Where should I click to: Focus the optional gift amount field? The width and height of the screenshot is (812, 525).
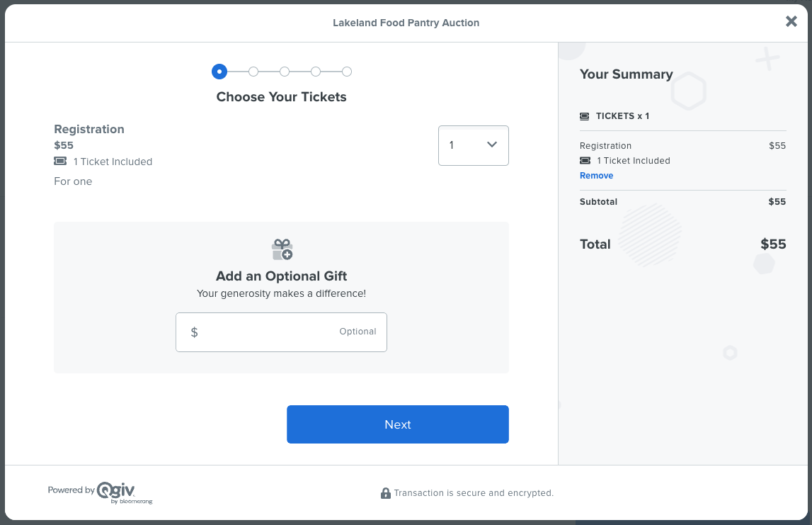coord(281,332)
